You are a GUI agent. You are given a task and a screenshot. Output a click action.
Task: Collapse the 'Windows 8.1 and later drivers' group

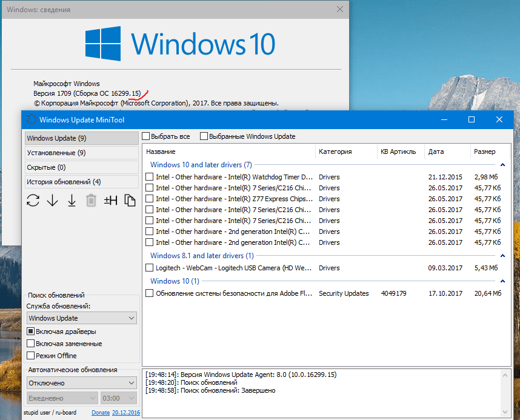503,256
